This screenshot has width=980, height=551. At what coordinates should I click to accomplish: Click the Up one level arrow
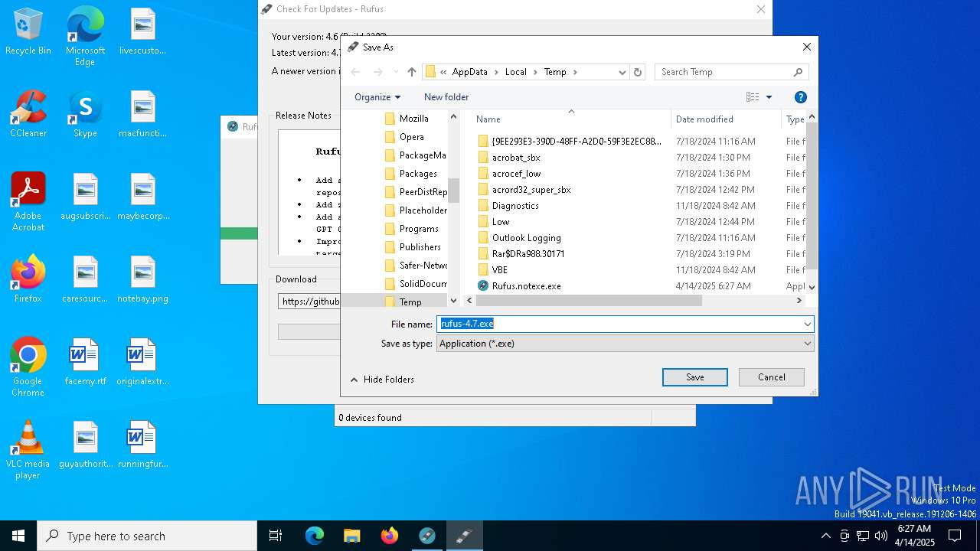tap(412, 72)
